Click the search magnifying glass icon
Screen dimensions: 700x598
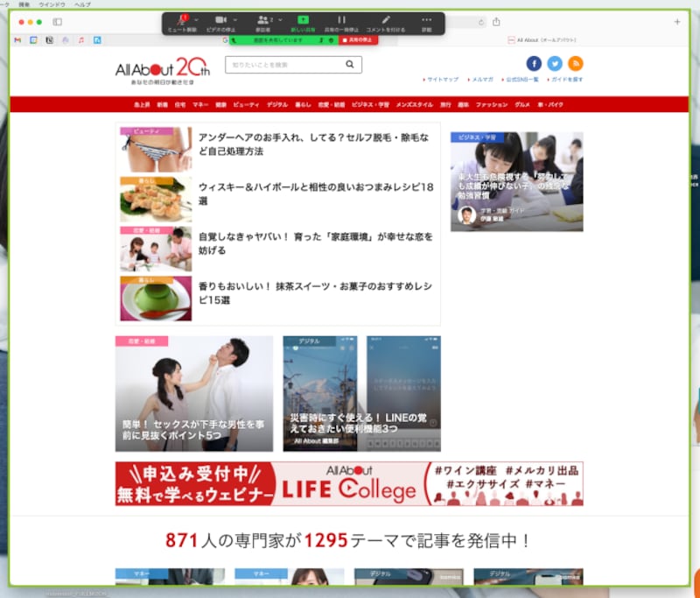coord(348,65)
